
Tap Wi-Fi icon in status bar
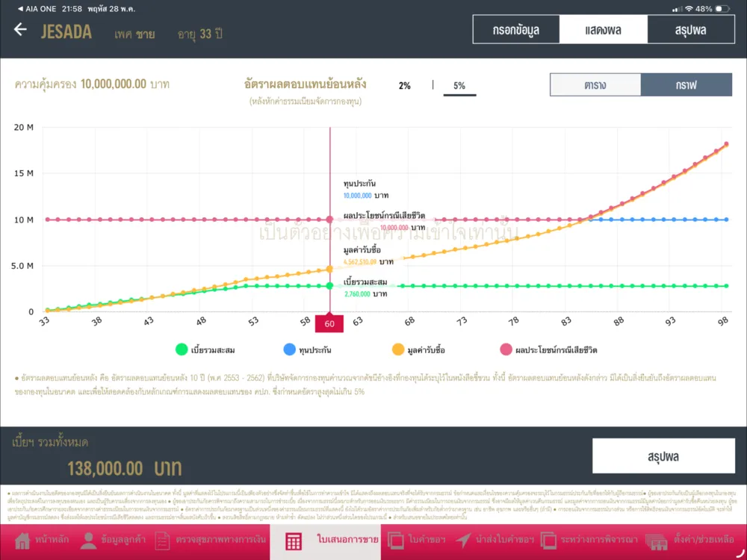click(x=689, y=8)
